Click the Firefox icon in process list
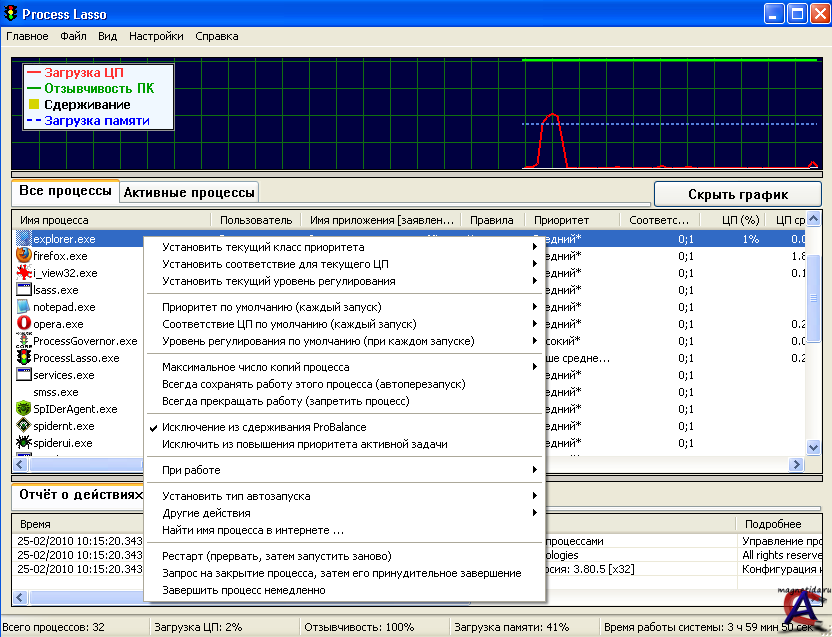 (x=24, y=256)
